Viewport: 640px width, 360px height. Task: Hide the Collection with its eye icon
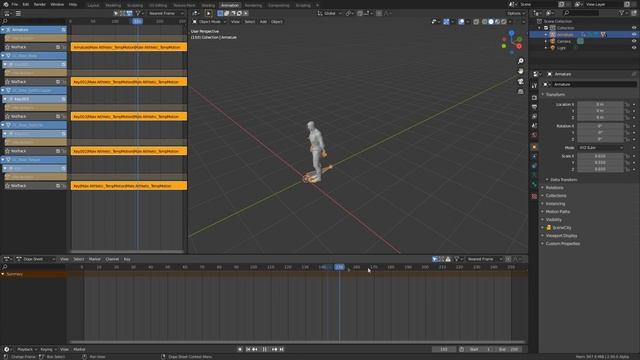pos(634,28)
